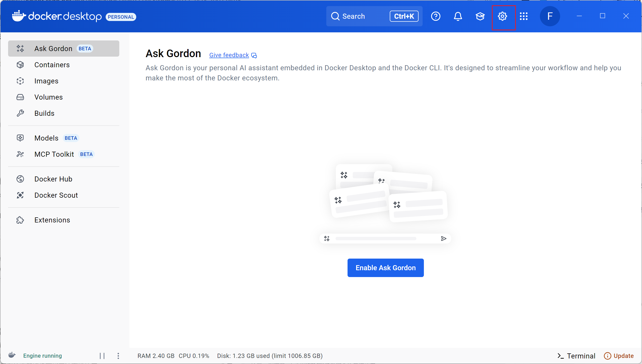Click the Volumes drive icon
This screenshot has height=364, width=642.
(x=20, y=97)
